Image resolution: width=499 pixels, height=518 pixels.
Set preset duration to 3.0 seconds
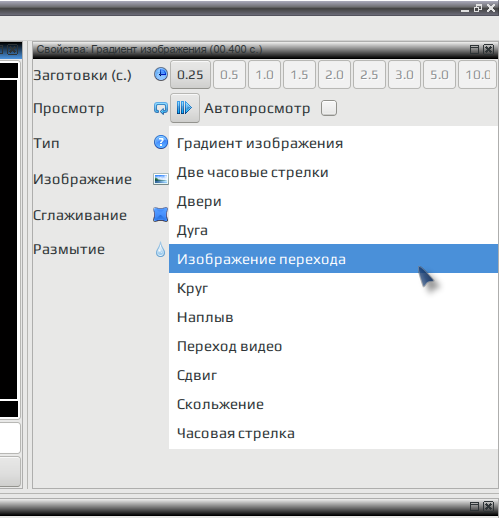[404, 75]
